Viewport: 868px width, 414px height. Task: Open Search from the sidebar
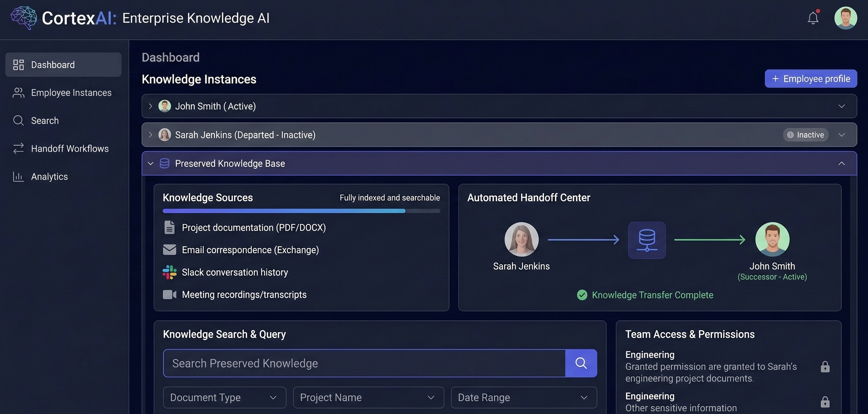(x=18, y=120)
